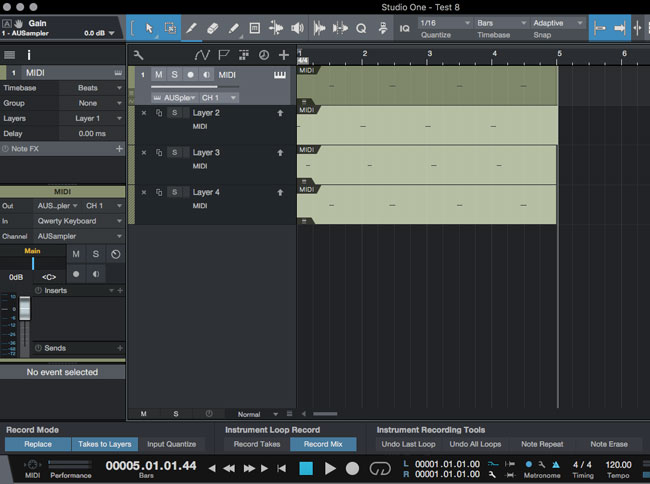The height and width of the screenshot is (484, 650).
Task: Select Record Mix option
Action: tap(323, 444)
